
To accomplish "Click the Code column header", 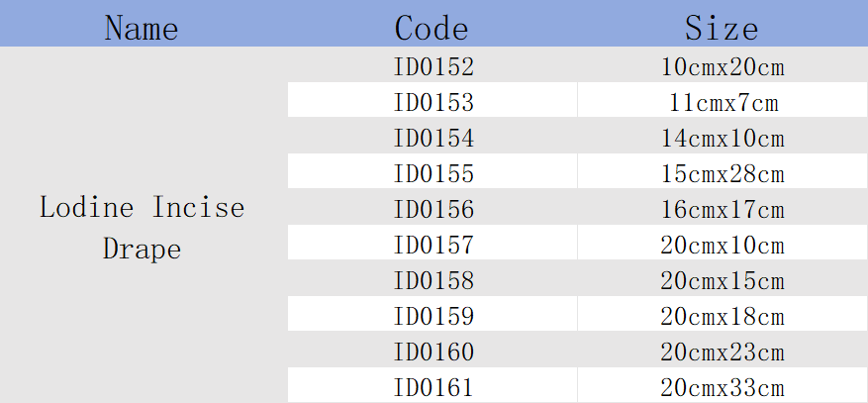I will coord(433,23).
